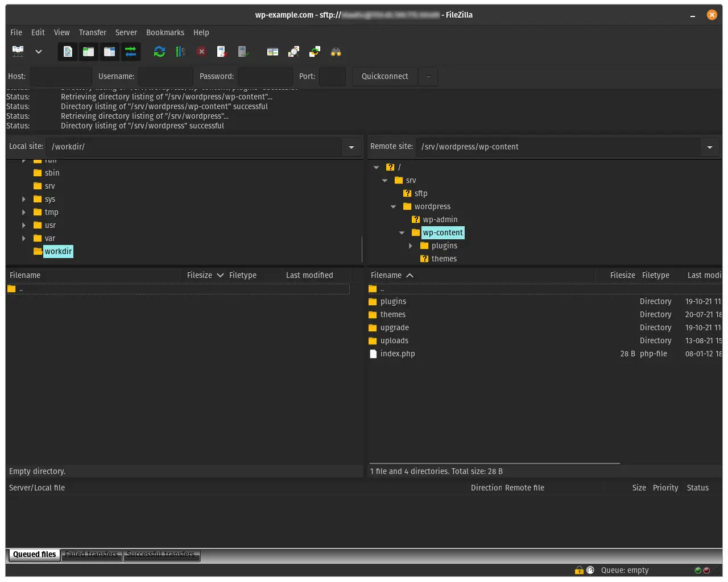Collapse the remote wp-content folder
Viewport: 728px width, 582px height.
[402, 232]
